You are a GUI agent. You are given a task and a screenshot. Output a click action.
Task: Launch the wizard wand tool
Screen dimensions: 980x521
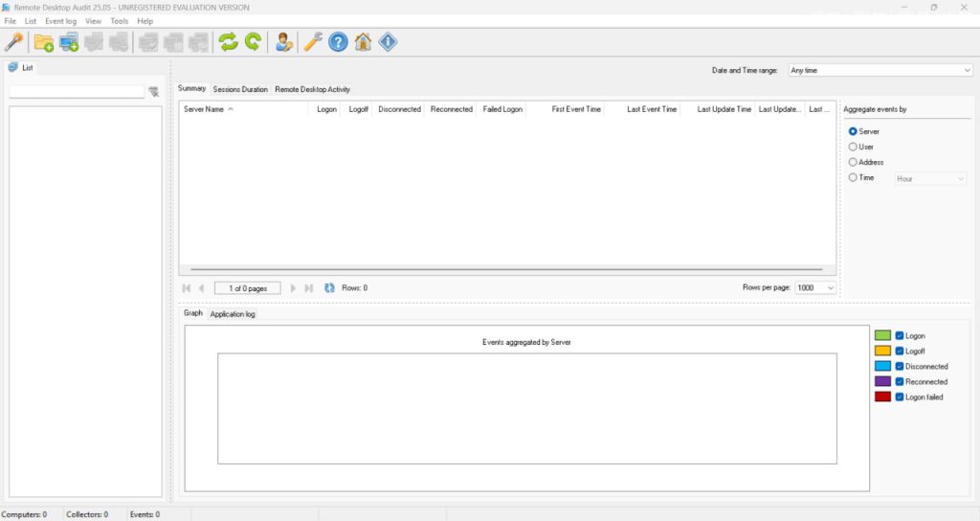pyautogui.click(x=13, y=42)
